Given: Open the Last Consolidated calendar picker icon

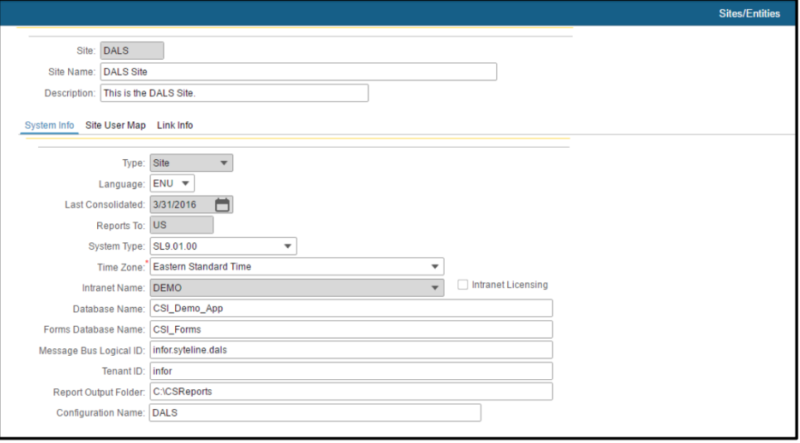Looking at the screenshot, I should 222,205.
